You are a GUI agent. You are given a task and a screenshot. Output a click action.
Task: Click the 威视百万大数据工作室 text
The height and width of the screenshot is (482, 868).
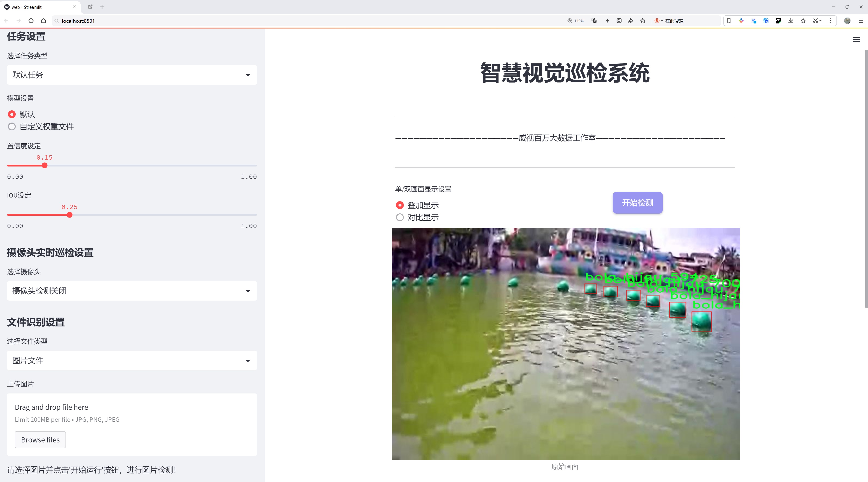[x=557, y=138]
